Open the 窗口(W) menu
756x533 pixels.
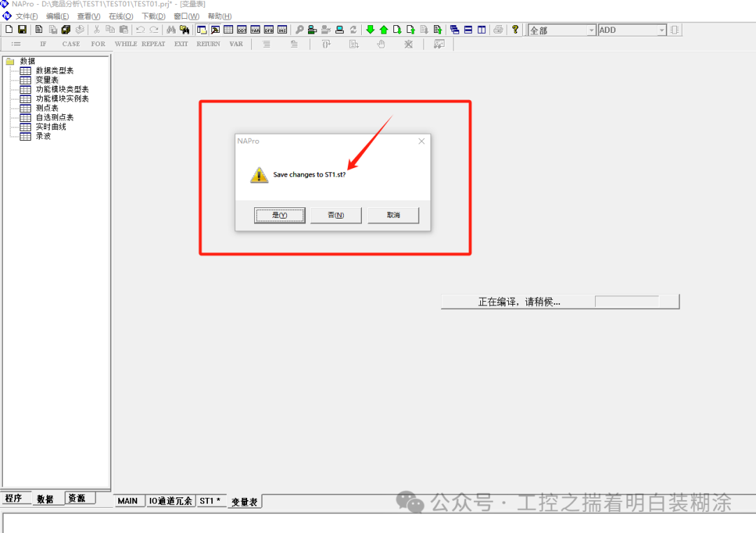click(187, 16)
